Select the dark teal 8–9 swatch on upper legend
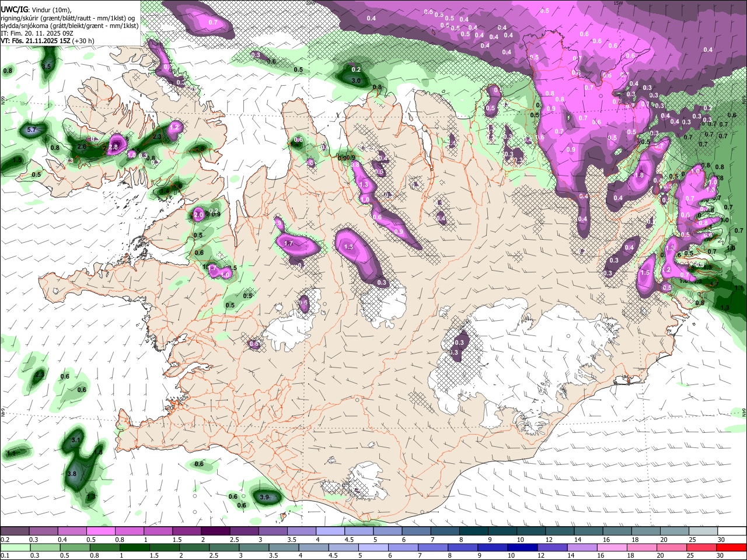 473,531
